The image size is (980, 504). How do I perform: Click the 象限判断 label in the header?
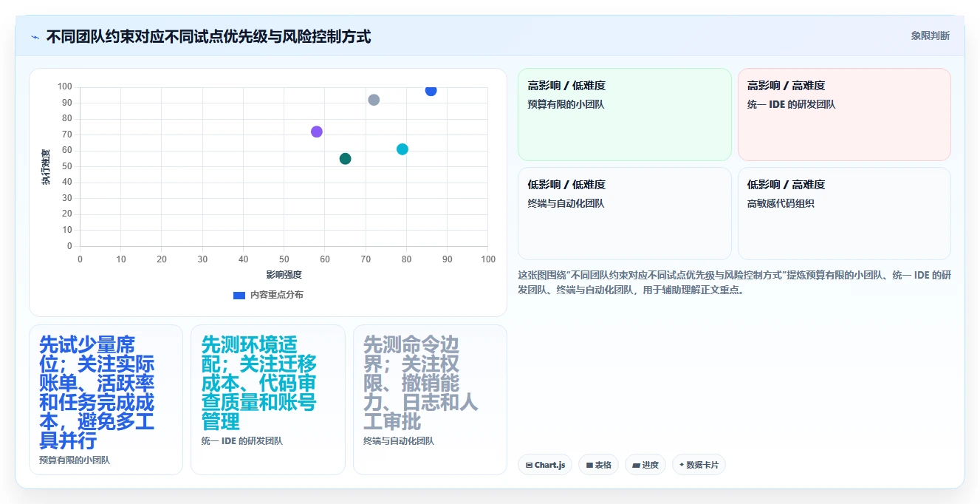[x=931, y=35]
